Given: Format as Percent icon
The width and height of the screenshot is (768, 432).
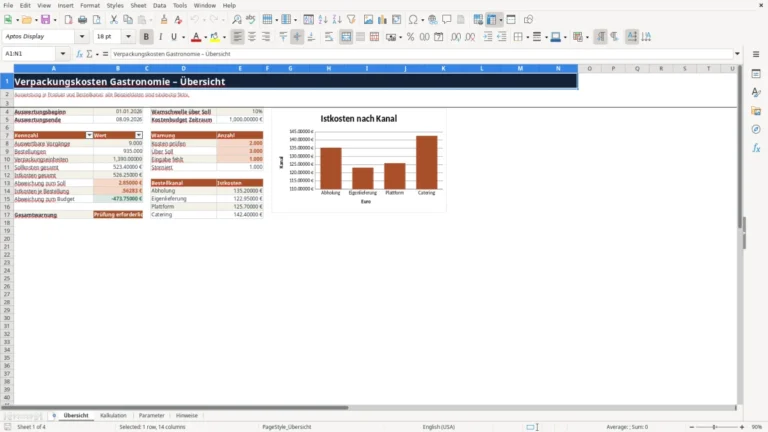Looking at the screenshot, I should point(410,37).
